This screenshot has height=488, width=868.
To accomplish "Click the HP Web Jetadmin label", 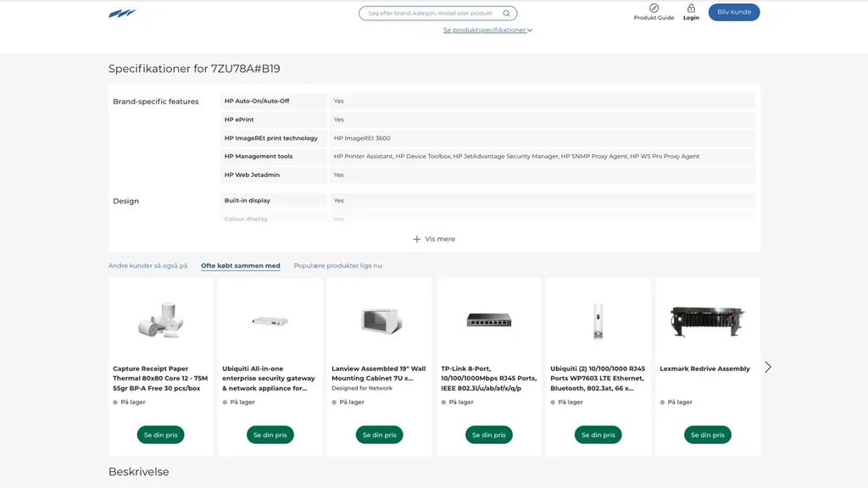I will [252, 175].
